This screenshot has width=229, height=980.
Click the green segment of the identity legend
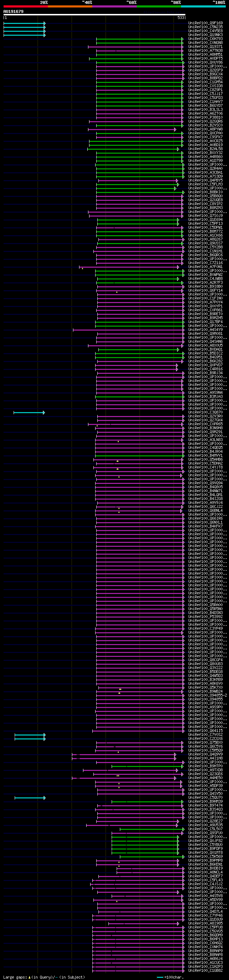click(159, 6)
